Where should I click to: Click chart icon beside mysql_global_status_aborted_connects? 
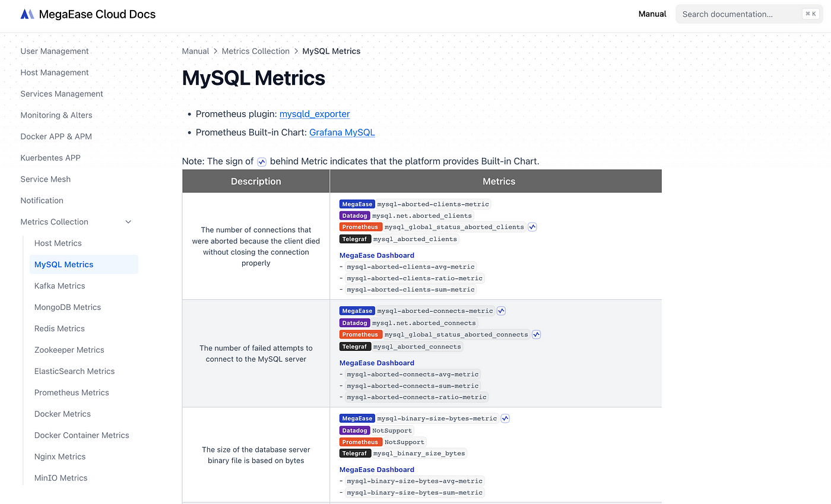click(x=536, y=334)
